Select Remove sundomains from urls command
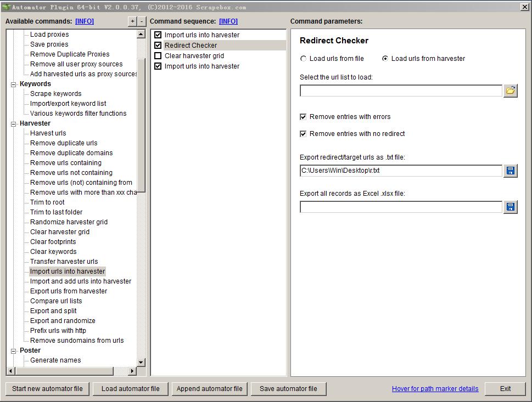Viewport: 532px width, 402px height. click(x=77, y=340)
